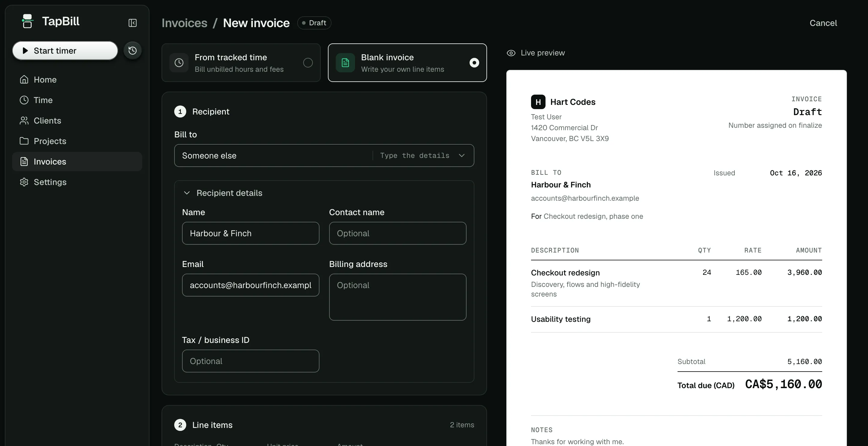Click the Recipient step heading

click(x=211, y=111)
